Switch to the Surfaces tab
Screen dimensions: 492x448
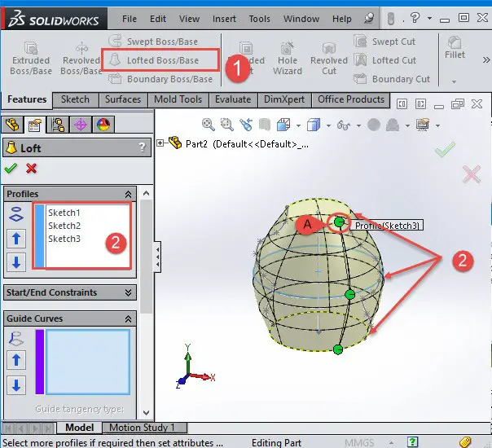coord(123,99)
